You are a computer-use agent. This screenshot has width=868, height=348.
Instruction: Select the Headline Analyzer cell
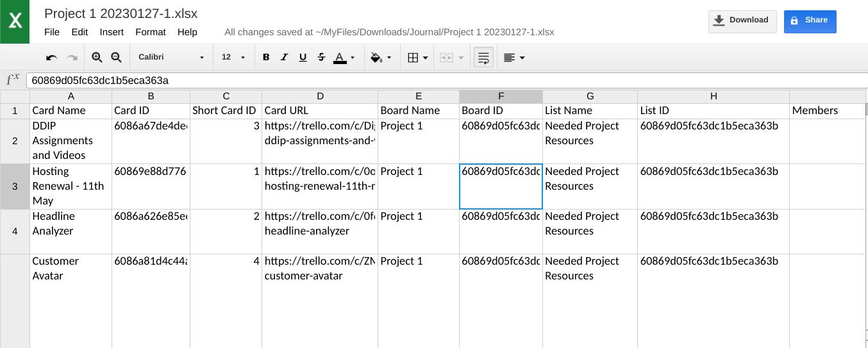pos(71,231)
